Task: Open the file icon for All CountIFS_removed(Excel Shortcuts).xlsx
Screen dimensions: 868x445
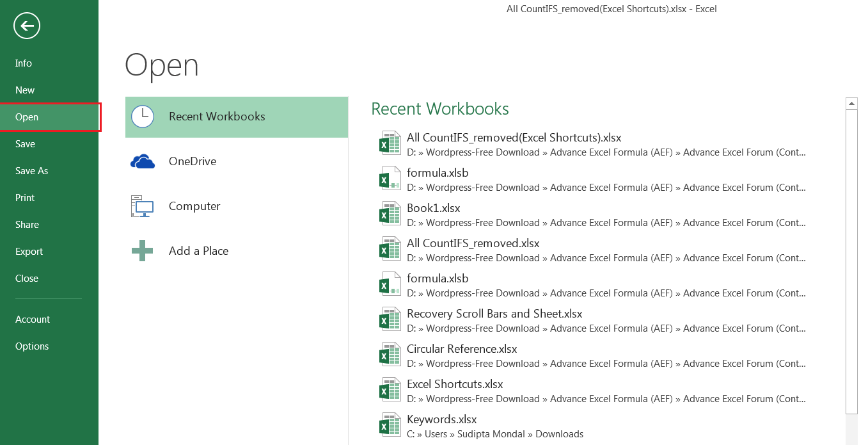Action: (x=390, y=144)
